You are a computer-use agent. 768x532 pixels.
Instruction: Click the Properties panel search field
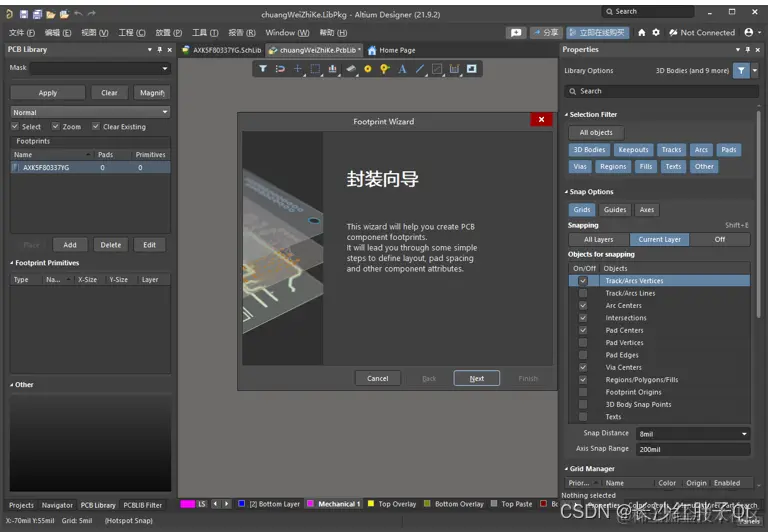click(x=661, y=91)
